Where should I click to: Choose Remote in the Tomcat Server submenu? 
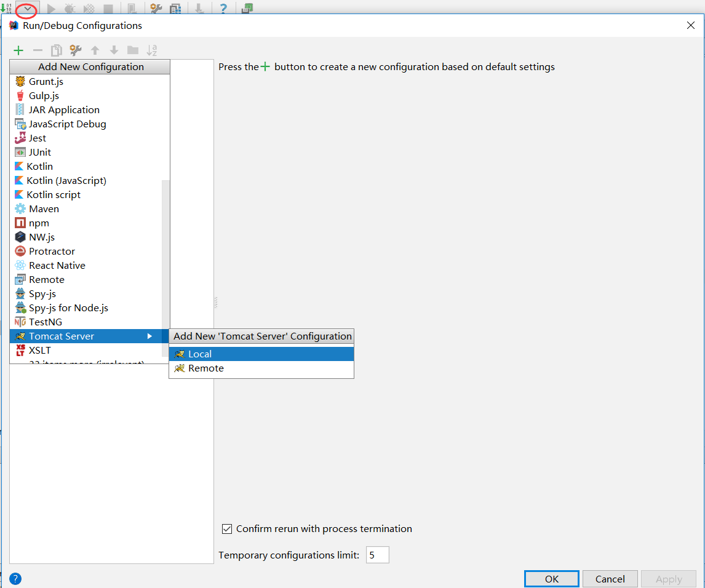pyautogui.click(x=261, y=368)
